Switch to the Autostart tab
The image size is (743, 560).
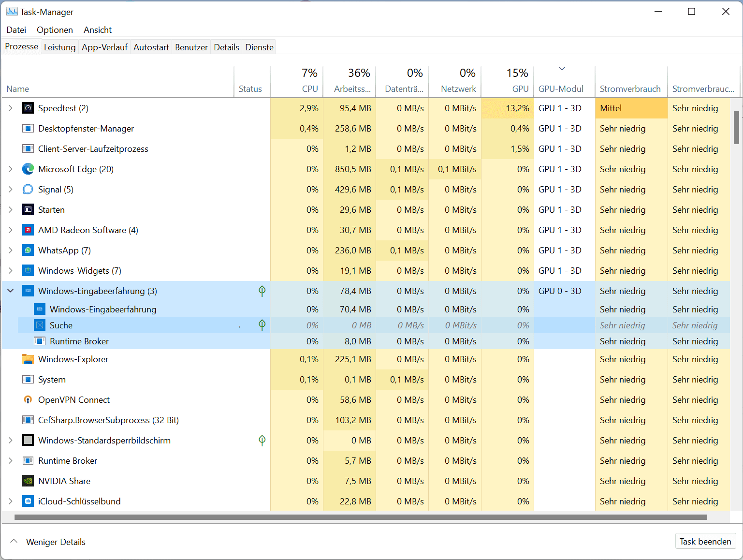click(x=151, y=47)
